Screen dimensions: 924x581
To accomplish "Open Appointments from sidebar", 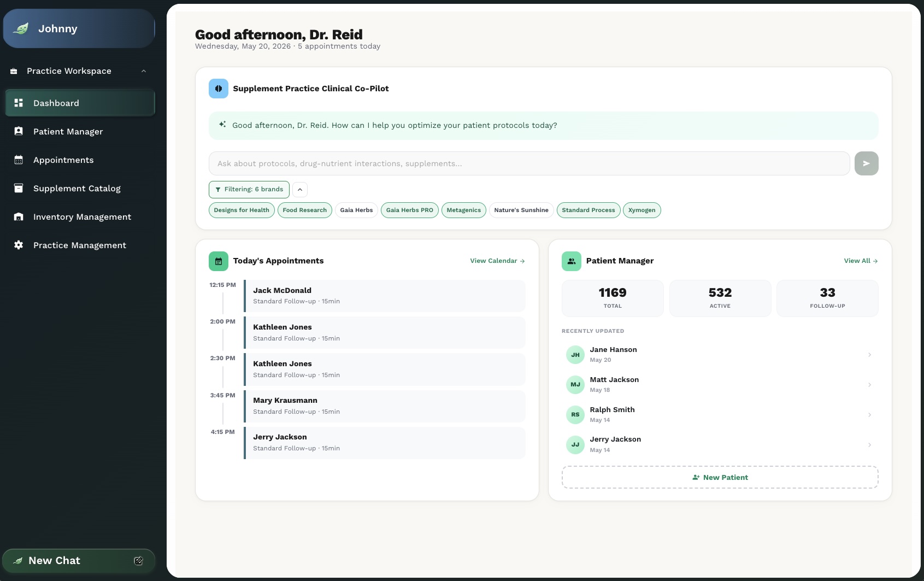I will pos(80,160).
